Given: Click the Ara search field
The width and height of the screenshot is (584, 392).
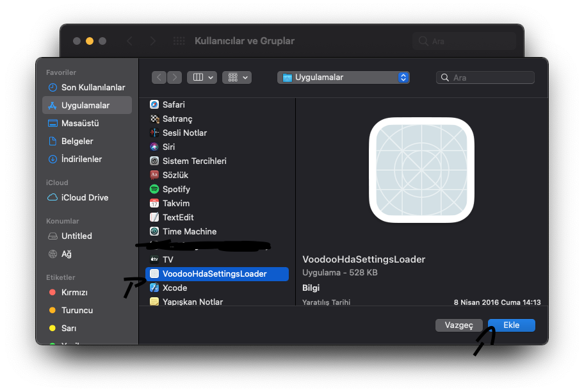Looking at the screenshot, I should point(491,78).
